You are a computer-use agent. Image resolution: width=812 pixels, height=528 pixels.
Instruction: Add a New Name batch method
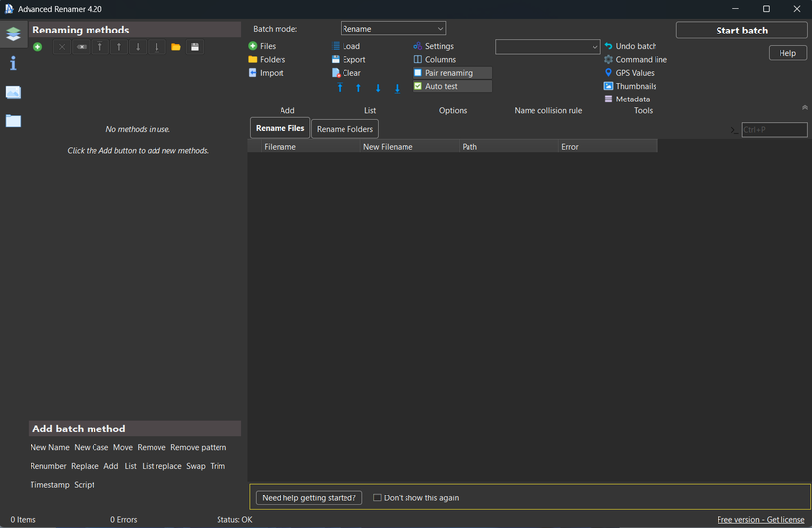(x=50, y=447)
